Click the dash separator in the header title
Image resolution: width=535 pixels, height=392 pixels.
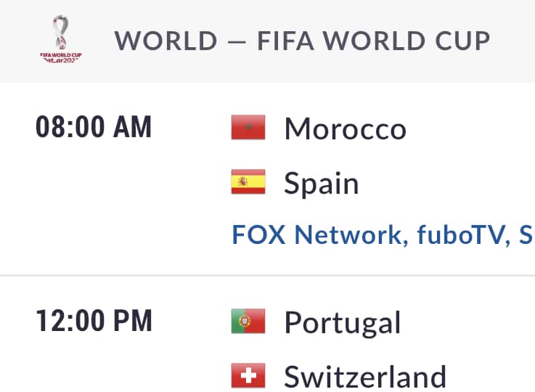237,42
